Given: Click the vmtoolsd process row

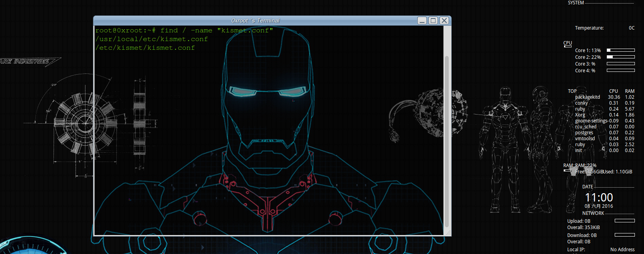Looking at the screenshot, I should [x=605, y=139].
